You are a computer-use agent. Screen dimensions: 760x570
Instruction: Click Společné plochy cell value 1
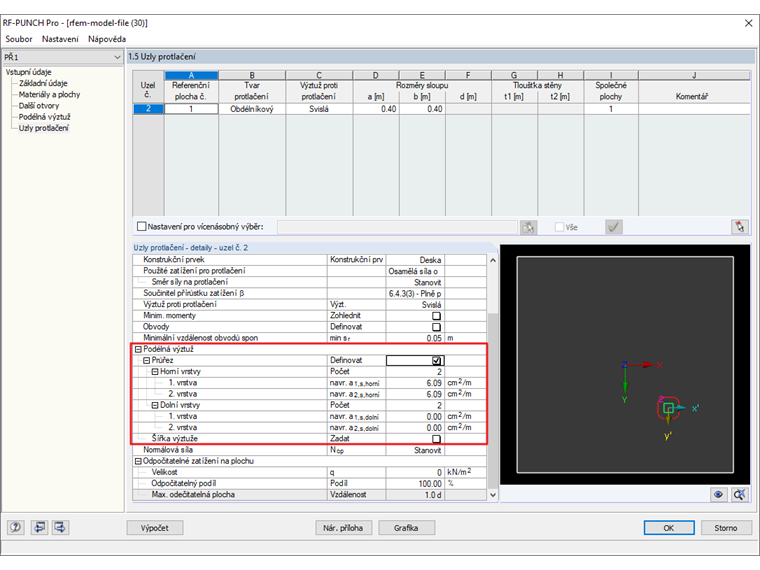pos(611,109)
